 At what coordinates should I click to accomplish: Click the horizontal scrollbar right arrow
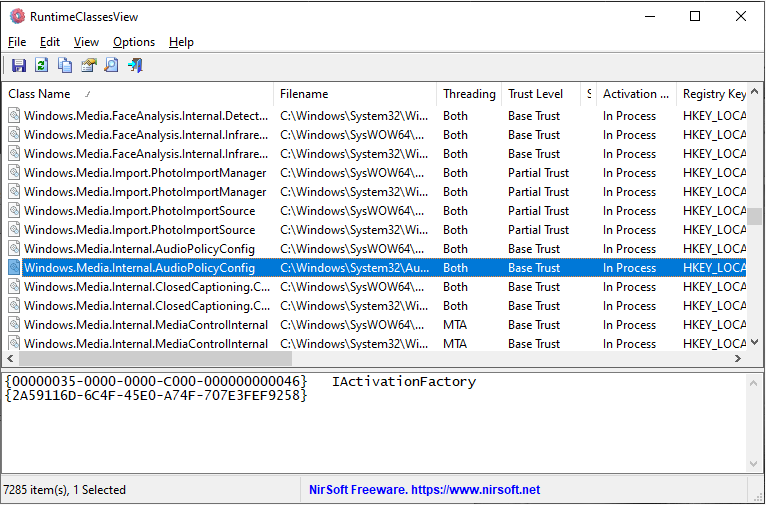pyautogui.click(x=739, y=358)
